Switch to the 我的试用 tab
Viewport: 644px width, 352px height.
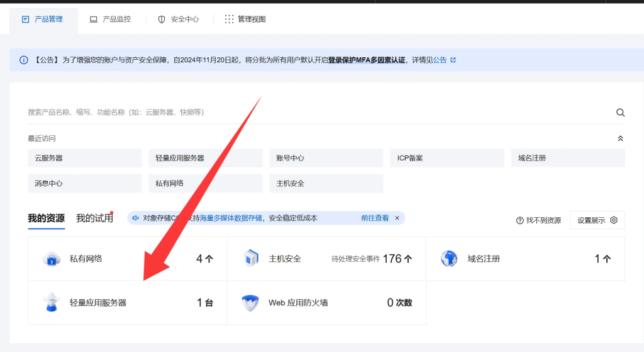point(94,219)
